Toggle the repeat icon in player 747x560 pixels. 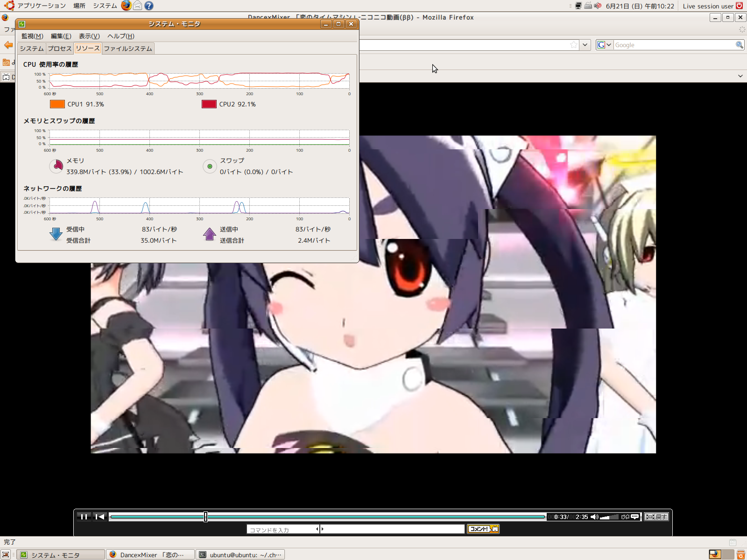tap(625, 517)
